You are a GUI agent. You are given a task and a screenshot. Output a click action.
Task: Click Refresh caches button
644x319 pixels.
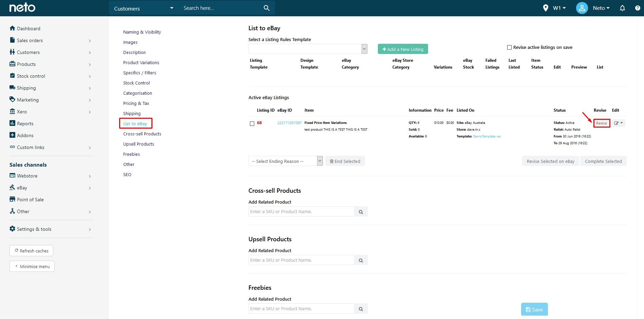point(31,251)
